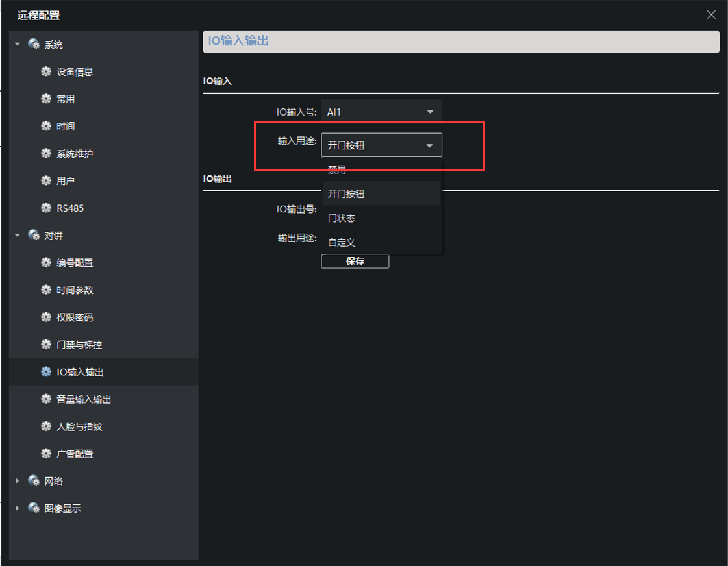Go to 音量输入输出 settings
728x566 pixels.
84,399
